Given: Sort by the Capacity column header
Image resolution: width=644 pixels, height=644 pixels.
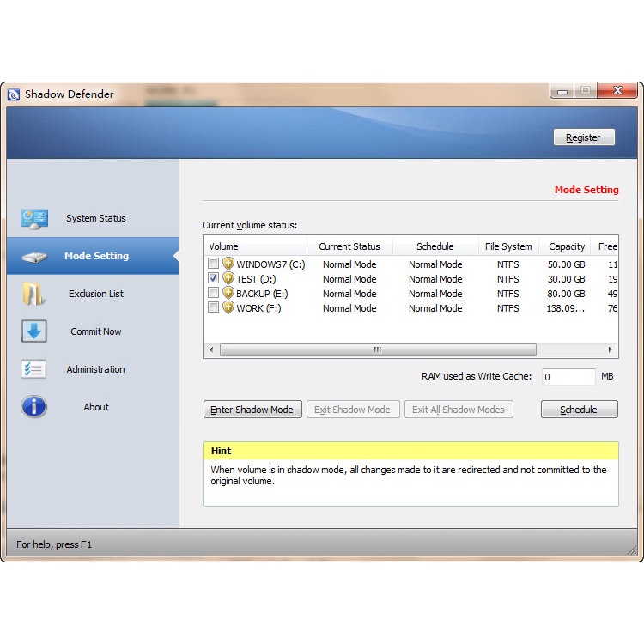Looking at the screenshot, I should click(x=567, y=246).
